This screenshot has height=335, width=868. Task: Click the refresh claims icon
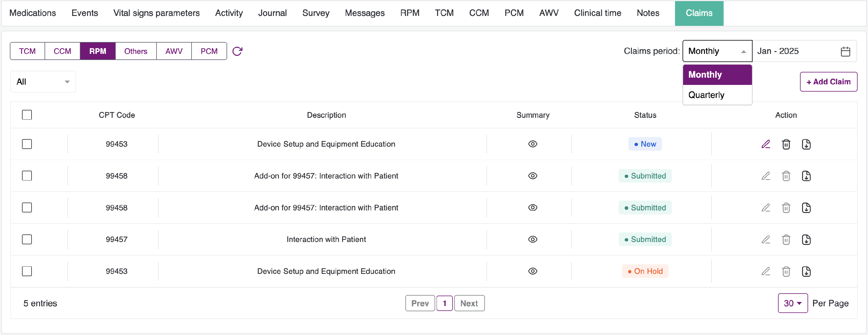click(x=237, y=51)
